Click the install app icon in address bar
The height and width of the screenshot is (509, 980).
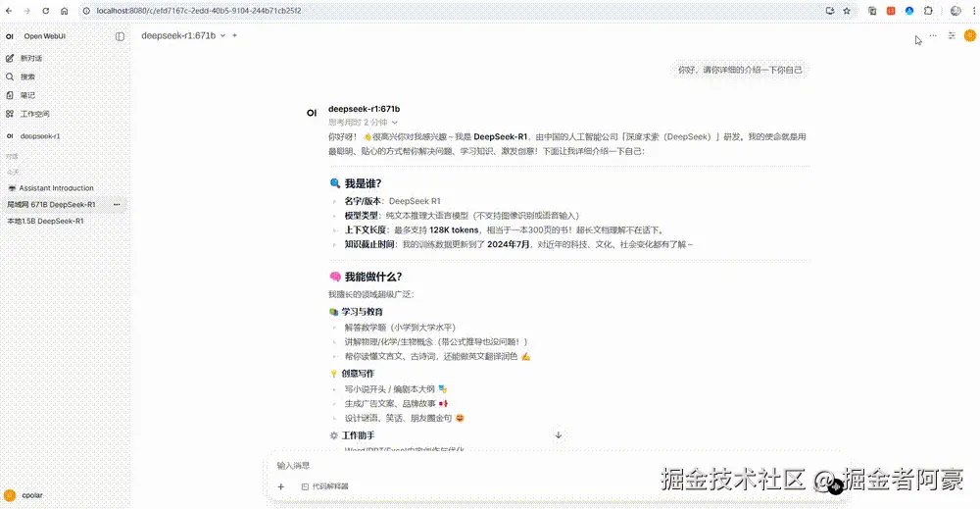click(830, 11)
